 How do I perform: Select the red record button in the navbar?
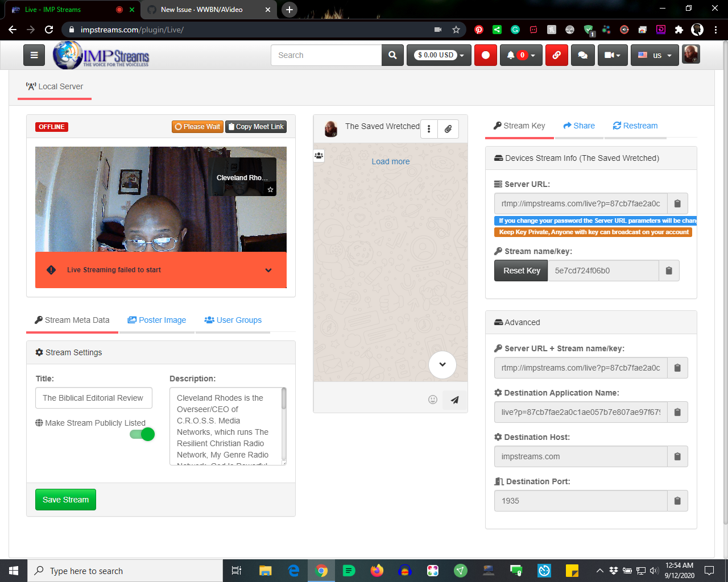(485, 55)
